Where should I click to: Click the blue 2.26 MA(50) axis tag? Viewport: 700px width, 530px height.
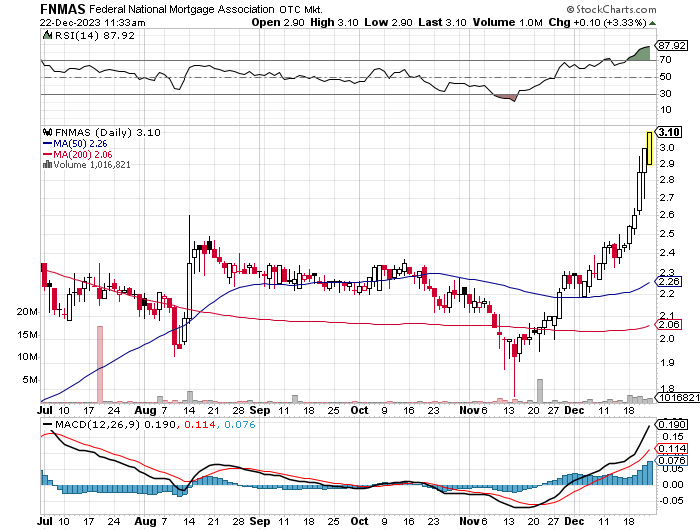668,282
